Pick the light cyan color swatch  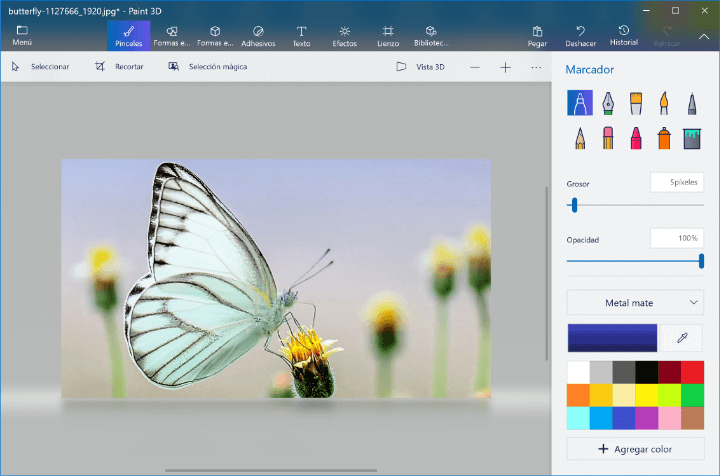pos(578,418)
